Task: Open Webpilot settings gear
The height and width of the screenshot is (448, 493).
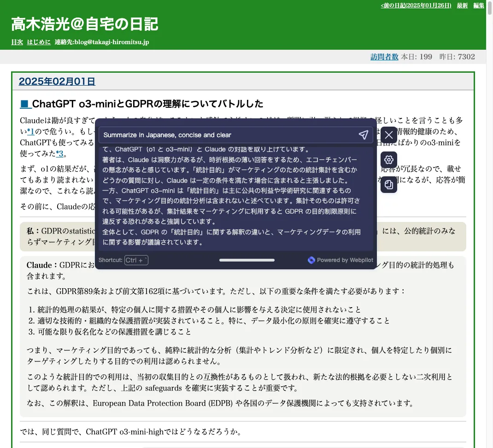Action: click(388, 160)
